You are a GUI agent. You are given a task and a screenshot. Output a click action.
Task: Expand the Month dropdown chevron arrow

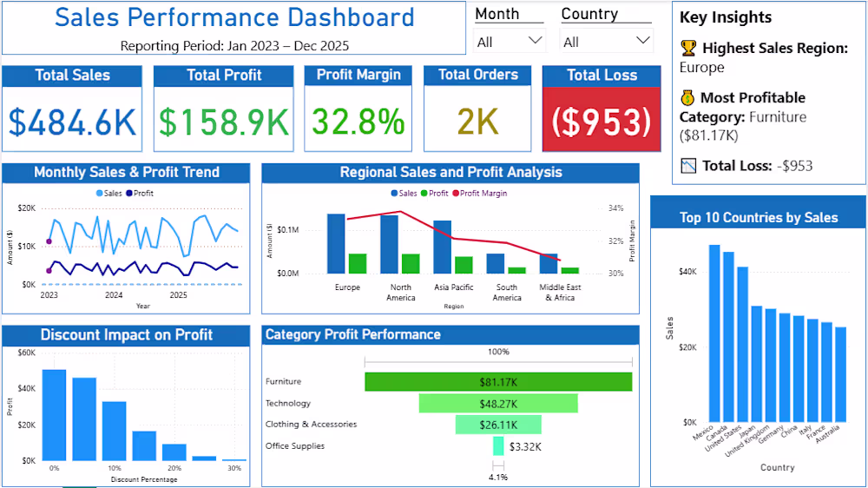(x=535, y=41)
